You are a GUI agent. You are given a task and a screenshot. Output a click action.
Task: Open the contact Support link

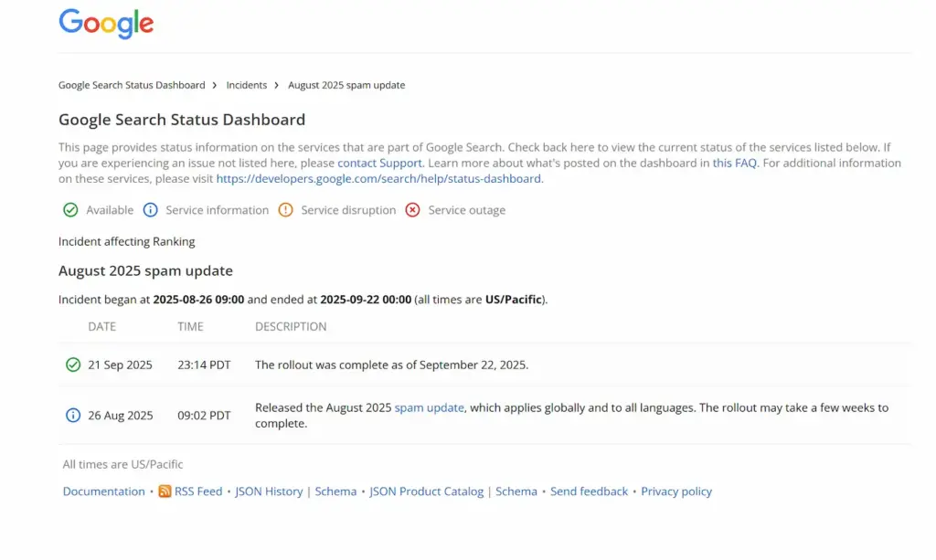point(379,163)
